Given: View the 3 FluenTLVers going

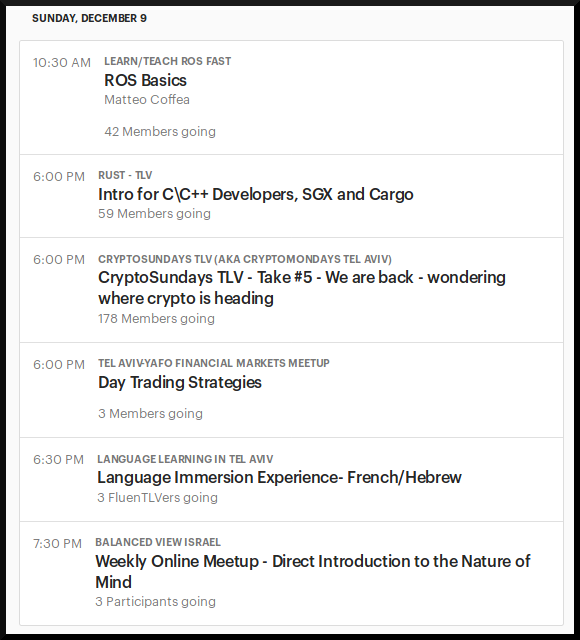Looking at the screenshot, I should (158, 498).
